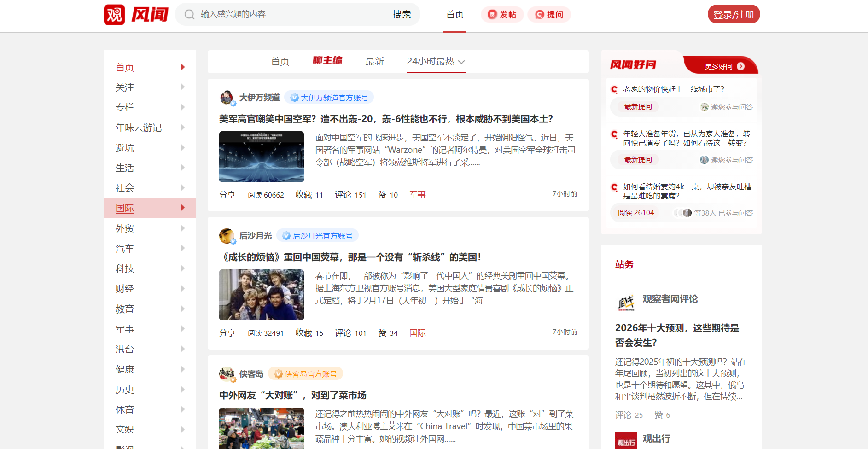Expand the 国际 sidebar category arrow
The height and width of the screenshot is (449, 868).
(182, 208)
